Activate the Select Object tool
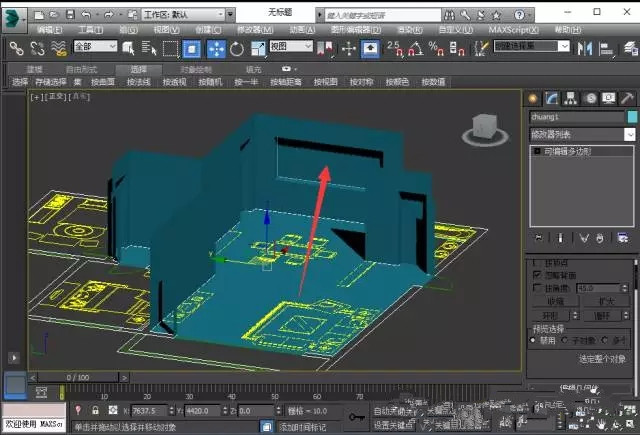The height and width of the screenshot is (435, 640). [x=129, y=49]
